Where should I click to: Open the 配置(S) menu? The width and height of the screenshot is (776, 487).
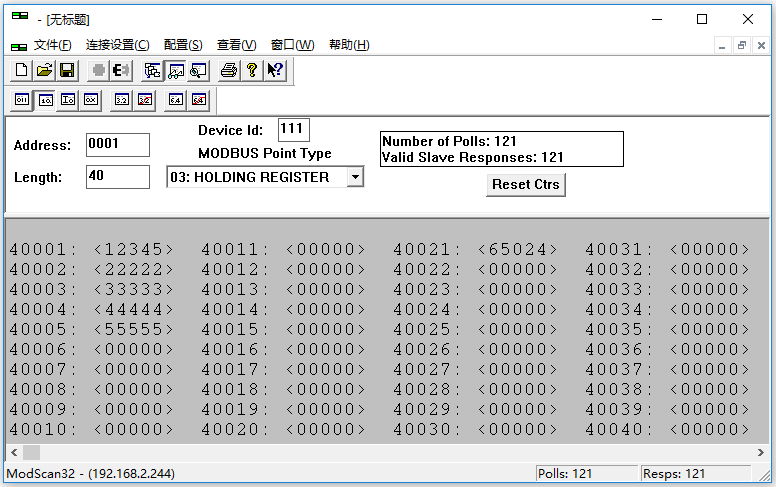183,45
